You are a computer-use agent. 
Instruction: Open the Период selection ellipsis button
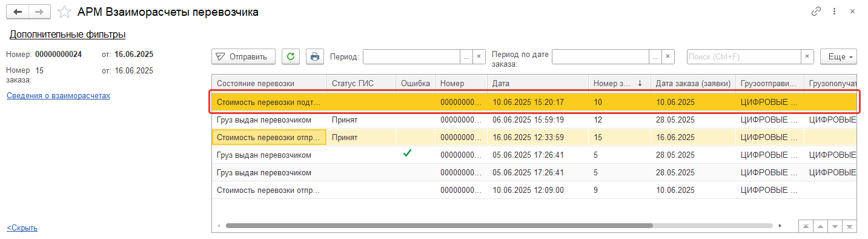coord(466,56)
